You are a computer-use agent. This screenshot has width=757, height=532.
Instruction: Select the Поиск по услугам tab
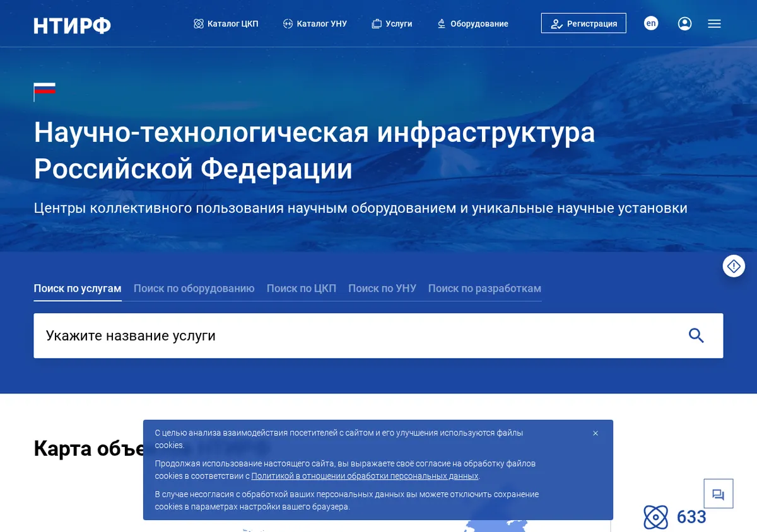78,288
